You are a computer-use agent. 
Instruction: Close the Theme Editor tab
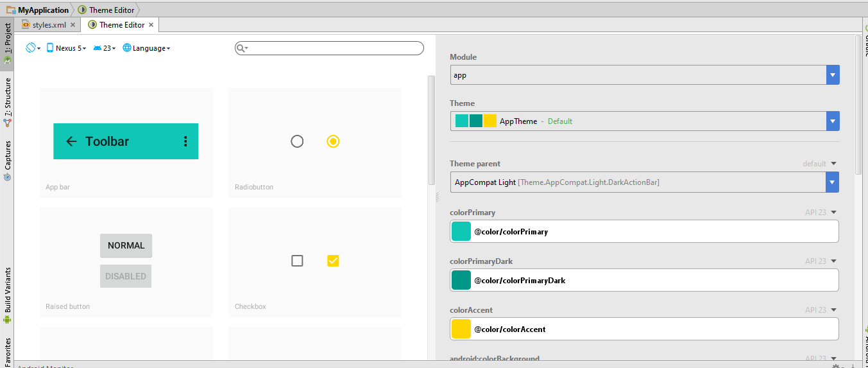coord(151,25)
